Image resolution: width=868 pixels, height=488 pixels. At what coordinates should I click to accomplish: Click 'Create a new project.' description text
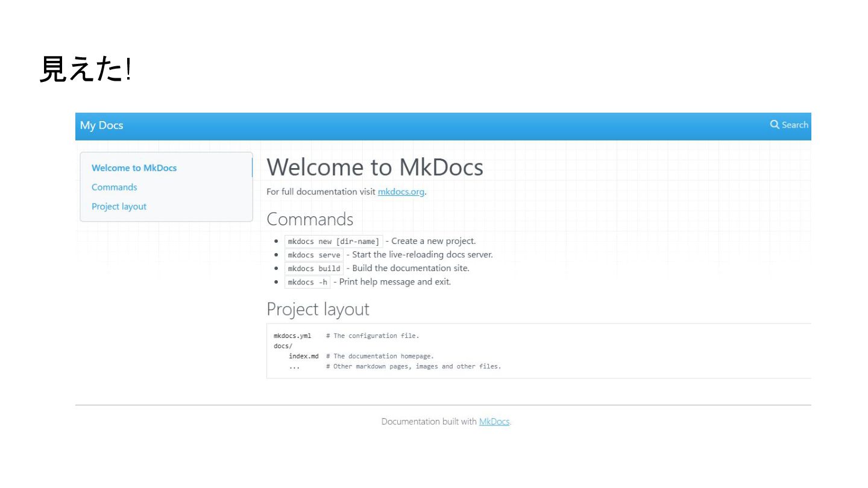(433, 241)
